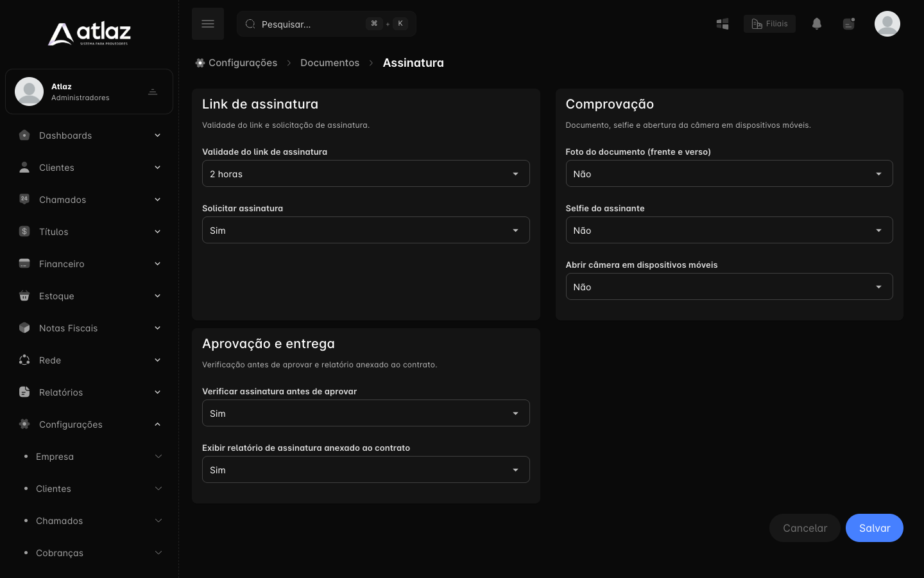Open Validade do link de assinatura dropdown
This screenshot has height=578, width=924.
click(x=366, y=173)
